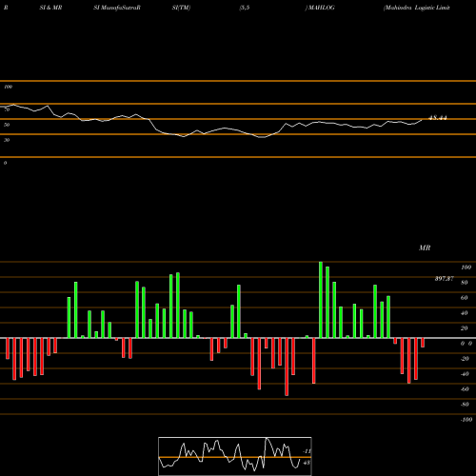Click the mini oscillator thumbnail chart
The height and width of the screenshot is (476, 476).
pos(235,456)
